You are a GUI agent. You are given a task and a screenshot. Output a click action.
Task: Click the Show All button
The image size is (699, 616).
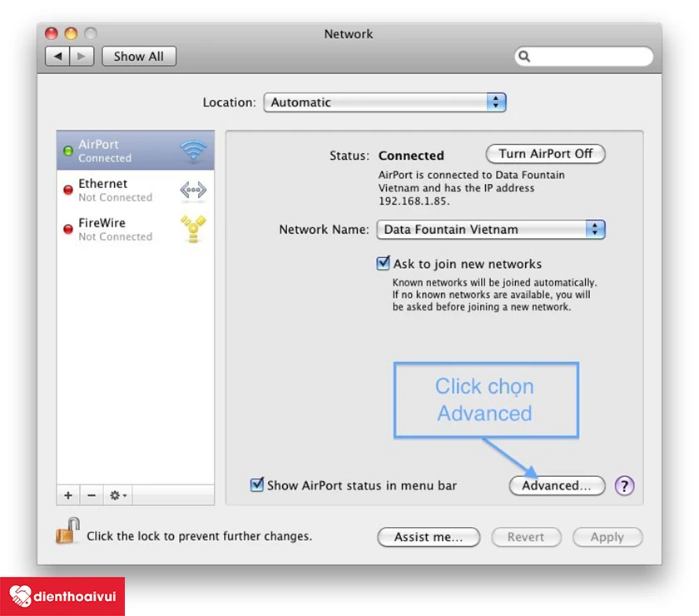pyautogui.click(x=139, y=57)
